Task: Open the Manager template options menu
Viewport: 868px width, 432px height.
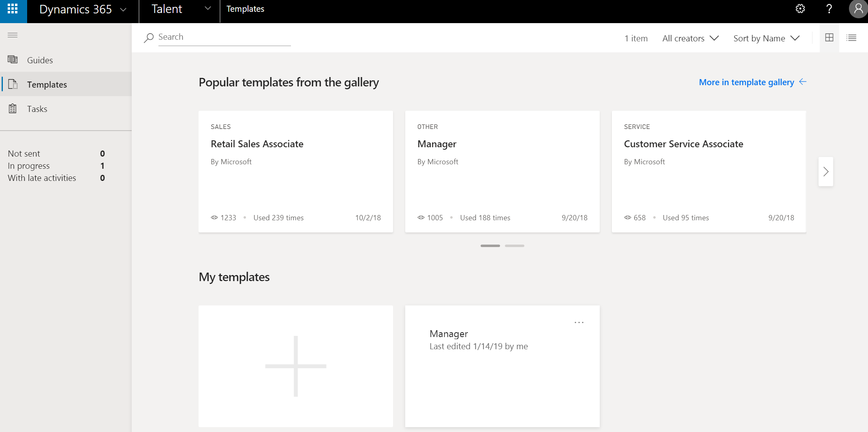Action: [579, 322]
